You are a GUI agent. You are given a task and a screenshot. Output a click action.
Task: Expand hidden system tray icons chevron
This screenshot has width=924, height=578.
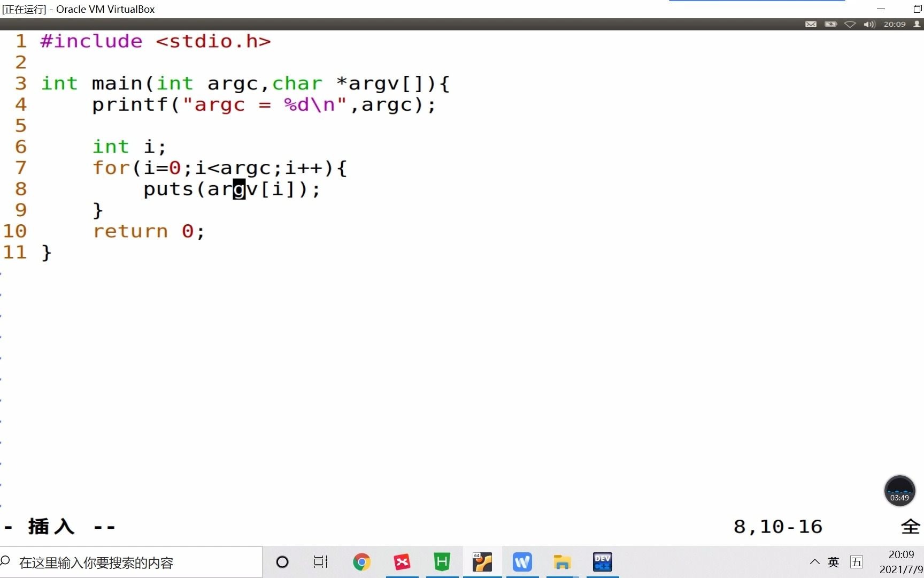point(814,562)
